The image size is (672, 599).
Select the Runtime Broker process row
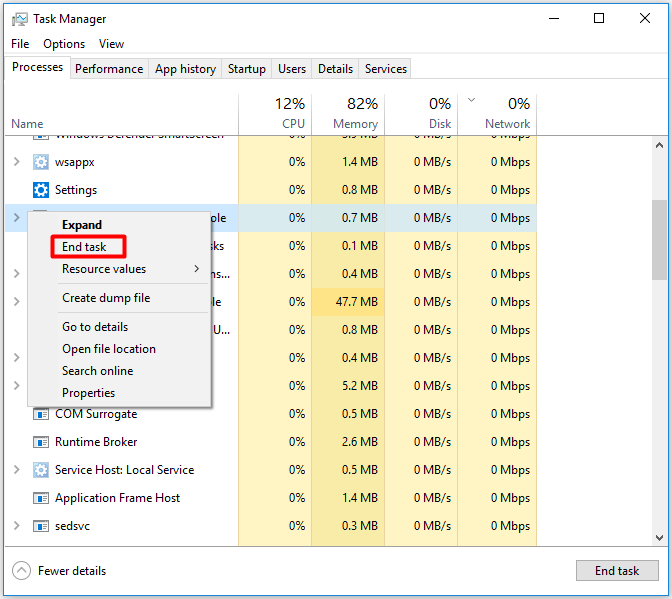(x=271, y=442)
